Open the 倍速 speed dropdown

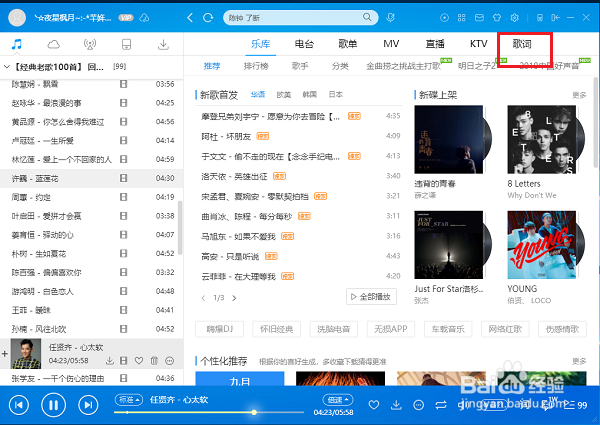tap(338, 400)
